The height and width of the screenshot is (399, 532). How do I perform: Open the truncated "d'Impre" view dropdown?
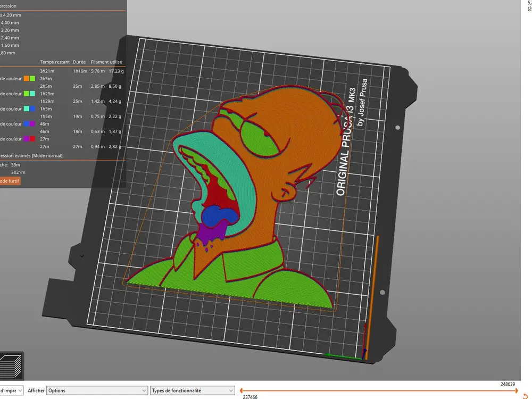(12, 390)
